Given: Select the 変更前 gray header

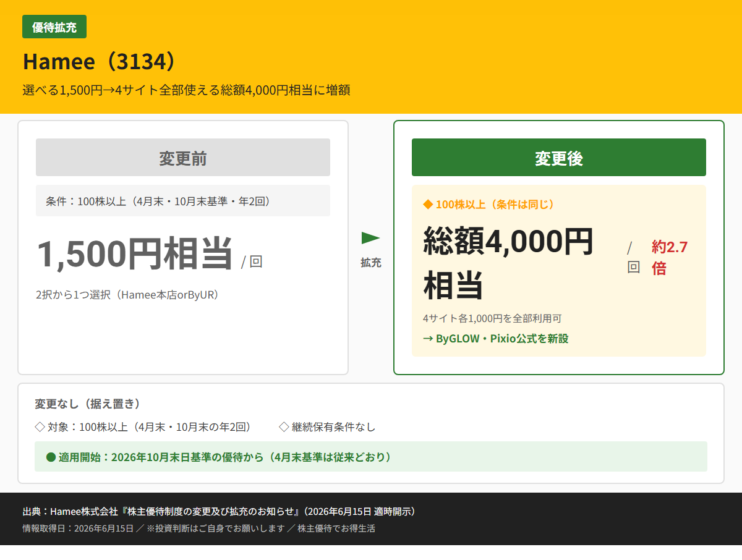Looking at the screenshot, I should (x=183, y=158).
